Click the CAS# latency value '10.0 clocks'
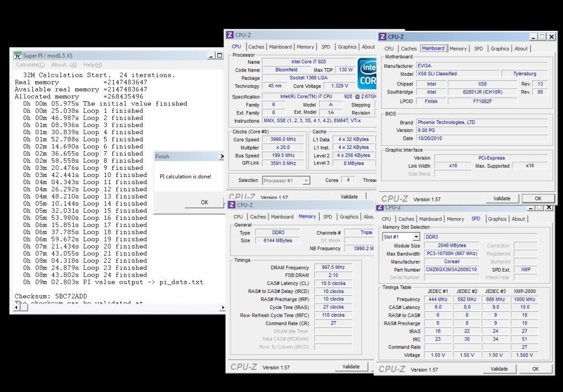Viewport: 563px width, 392px height. click(333, 283)
